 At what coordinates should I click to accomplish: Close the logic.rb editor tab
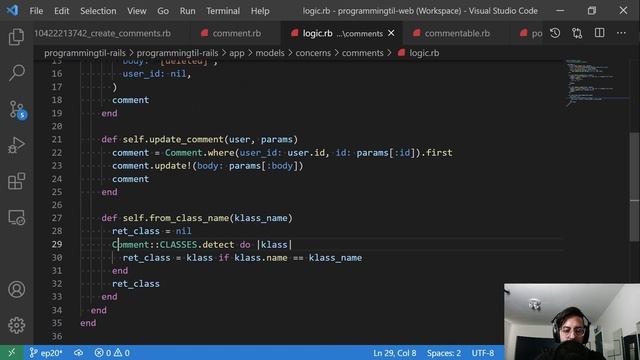391,33
